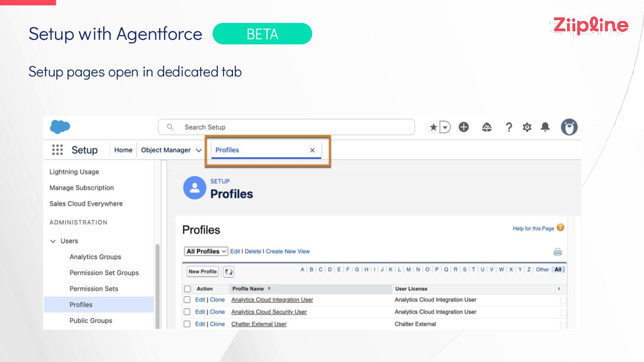
Task: Open the Help question mark icon
Action: click(508, 127)
